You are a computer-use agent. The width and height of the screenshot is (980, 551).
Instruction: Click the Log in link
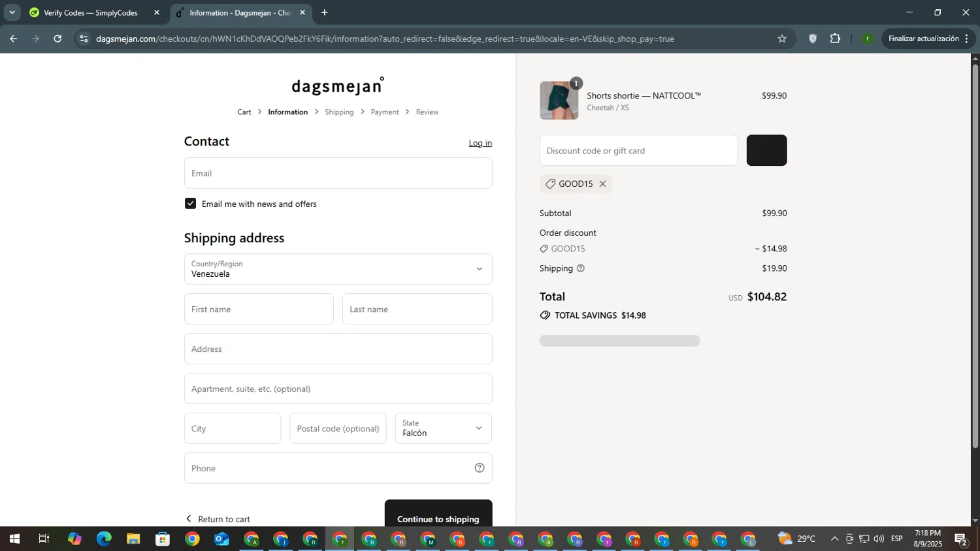(x=480, y=143)
